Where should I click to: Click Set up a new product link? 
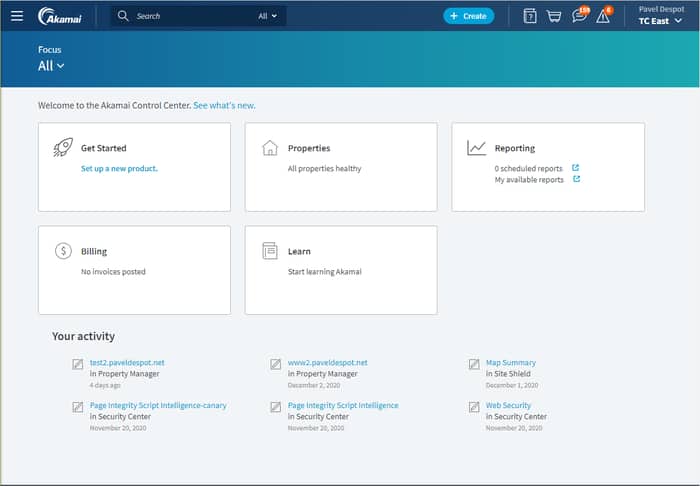pos(119,169)
